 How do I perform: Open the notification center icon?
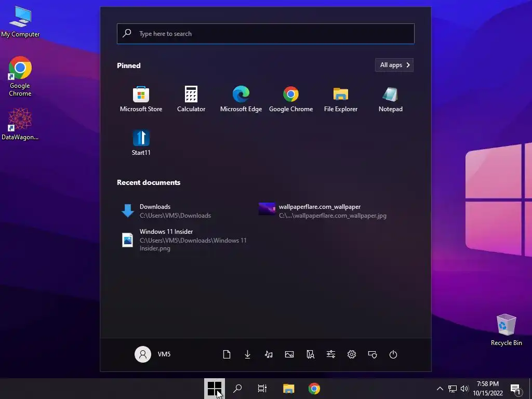pos(515,389)
